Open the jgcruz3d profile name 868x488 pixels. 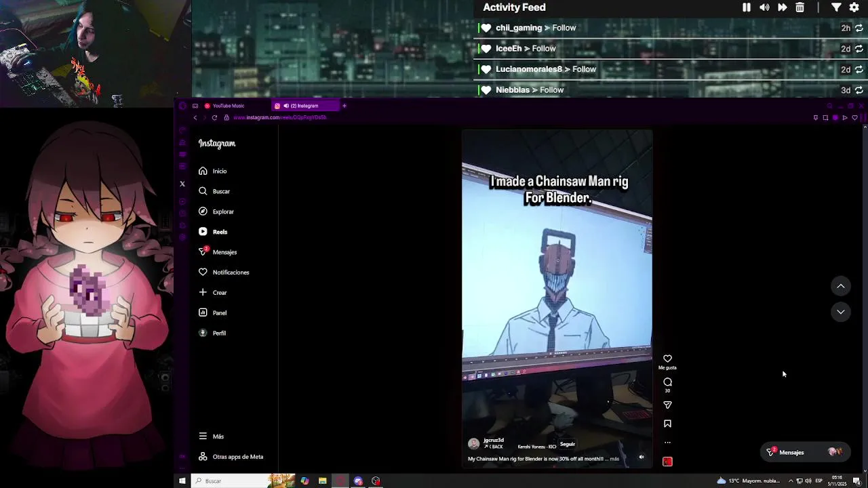[x=494, y=440]
